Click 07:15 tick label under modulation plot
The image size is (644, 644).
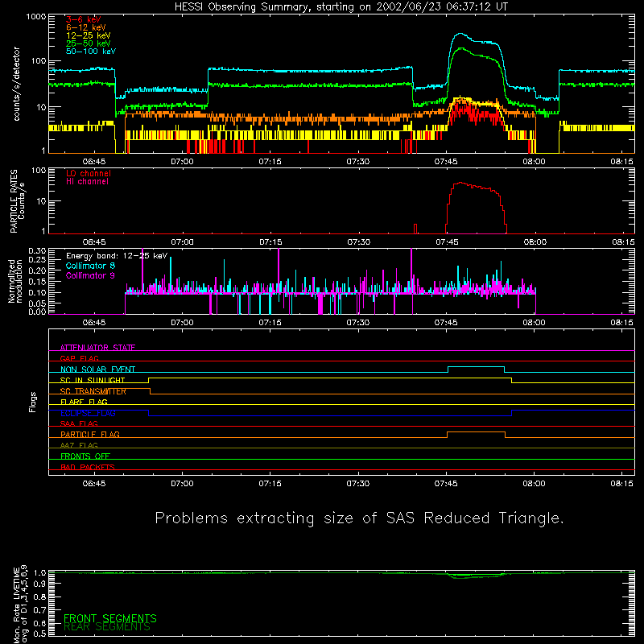tap(270, 323)
